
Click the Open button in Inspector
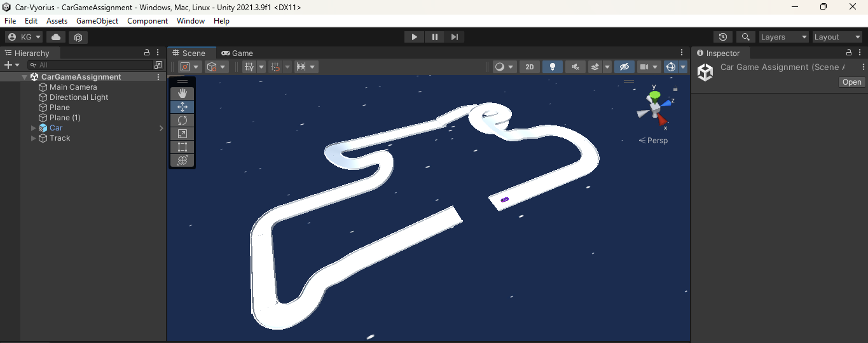(851, 82)
